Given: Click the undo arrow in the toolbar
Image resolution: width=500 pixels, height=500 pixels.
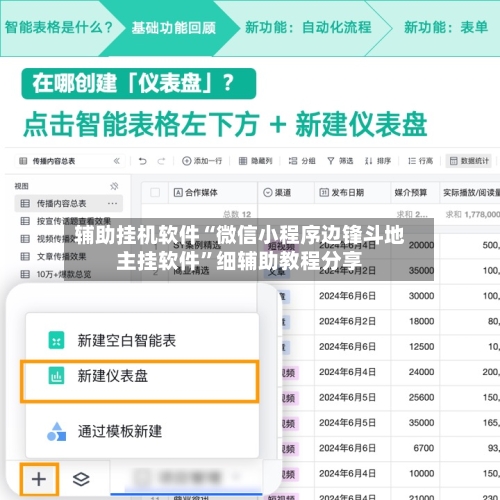Looking at the screenshot, I should [143, 161].
